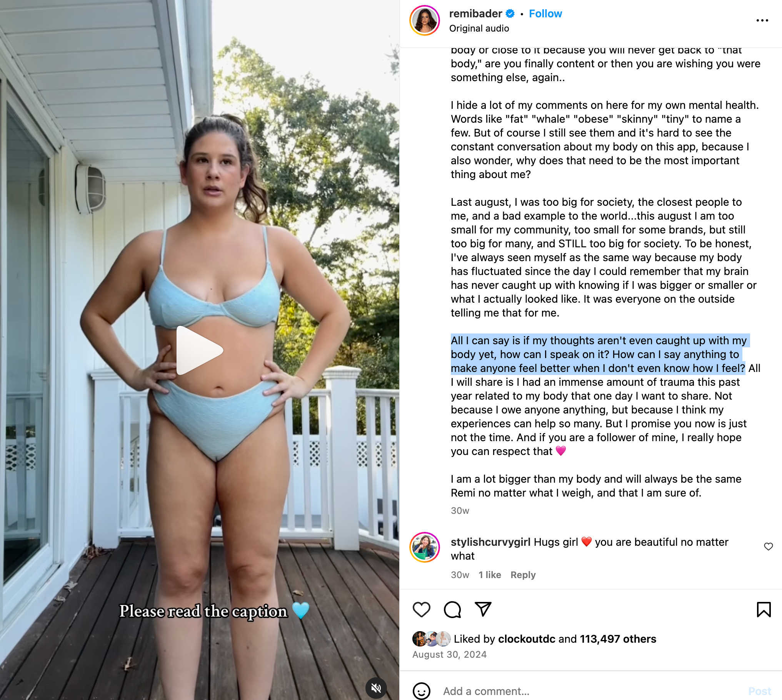This screenshot has width=782, height=700.
Task: Like the post with the heart icon
Action: [x=421, y=610]
